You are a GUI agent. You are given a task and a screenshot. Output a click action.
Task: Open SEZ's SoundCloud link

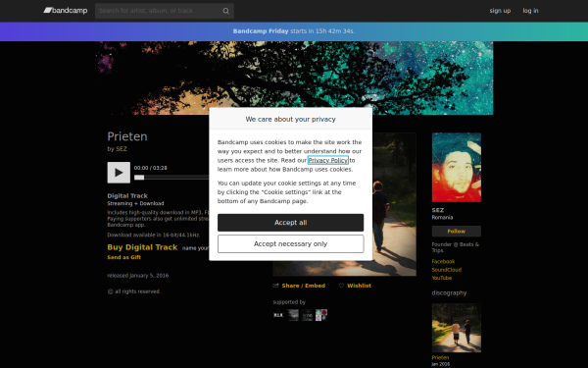[x=447, y=270]
